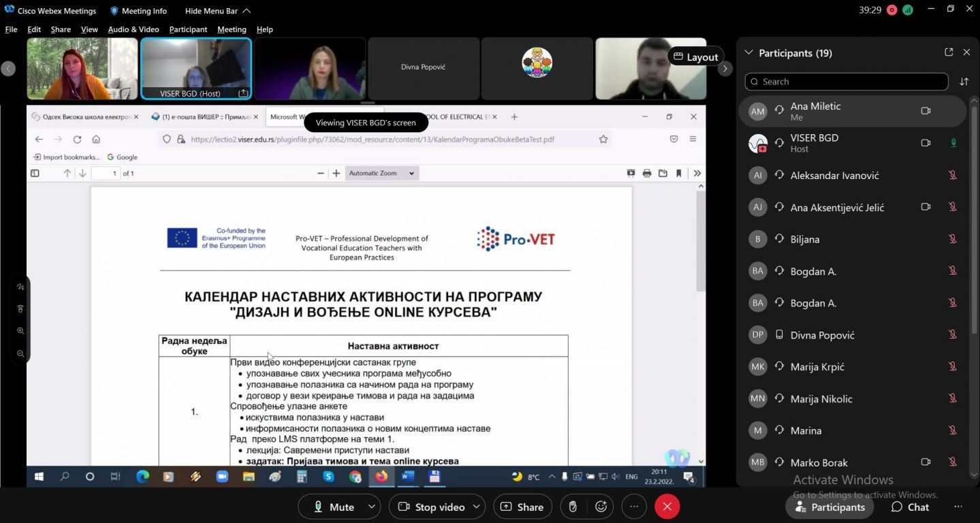This screenshot has height=523, width=980.
Task: Click the Share content button
Action: (x=522, y=507)
